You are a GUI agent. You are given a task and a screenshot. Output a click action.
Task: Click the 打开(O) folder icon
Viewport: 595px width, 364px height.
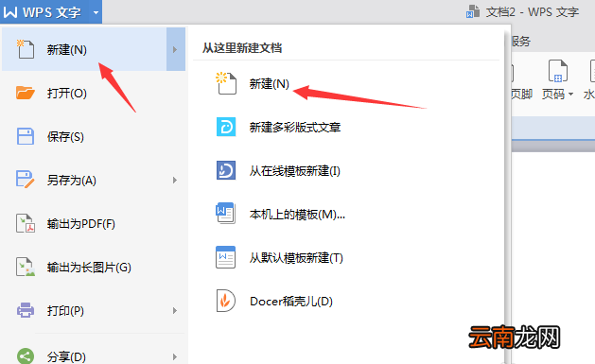pyautogui.click(x=26, y=93)
